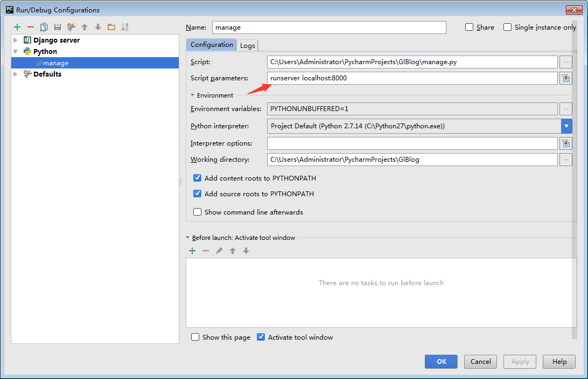Collapse the Python tree node

[x=16, y=51]
